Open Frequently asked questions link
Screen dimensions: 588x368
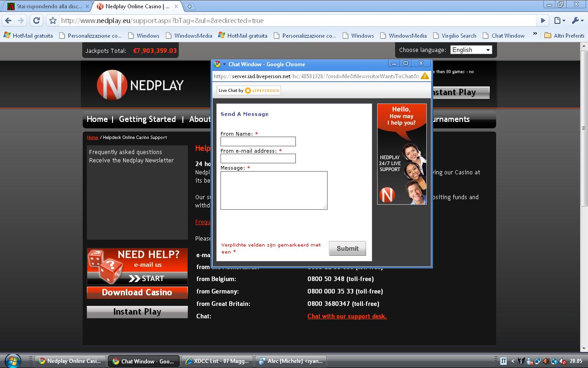pos(125,152)
